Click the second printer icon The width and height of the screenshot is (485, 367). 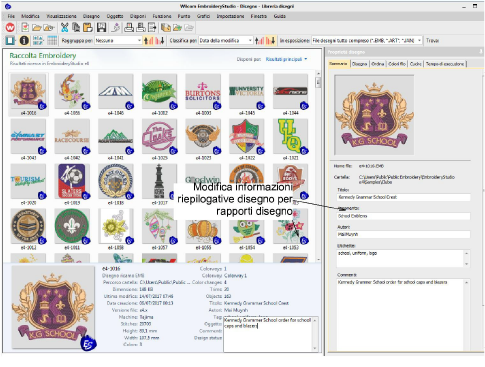tap(141, 27)
